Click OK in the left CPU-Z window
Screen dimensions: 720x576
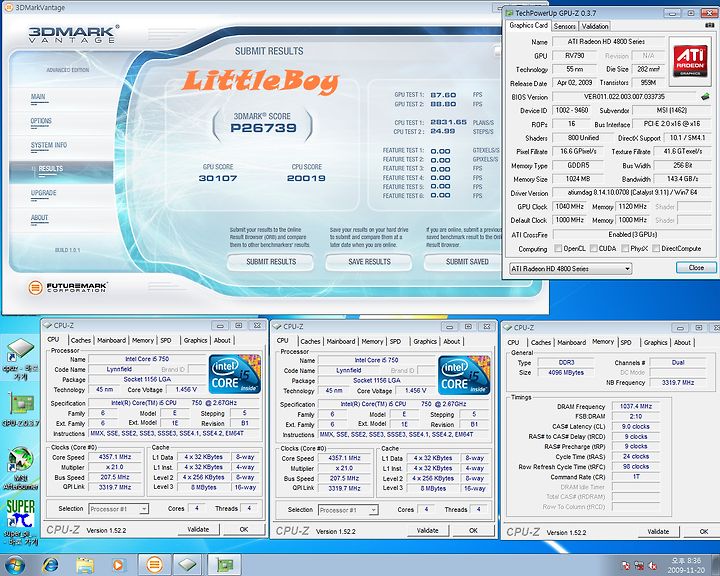tap(244, 529)
